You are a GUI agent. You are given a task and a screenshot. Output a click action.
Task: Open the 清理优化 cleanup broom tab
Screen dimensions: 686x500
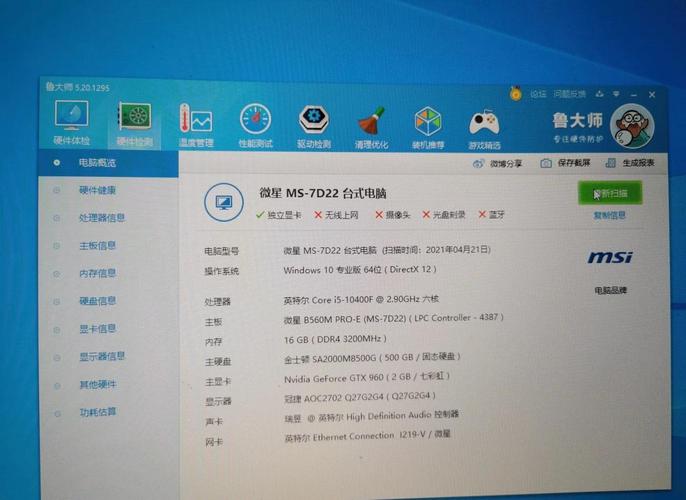pyautogui.click(x=371, y=127)
